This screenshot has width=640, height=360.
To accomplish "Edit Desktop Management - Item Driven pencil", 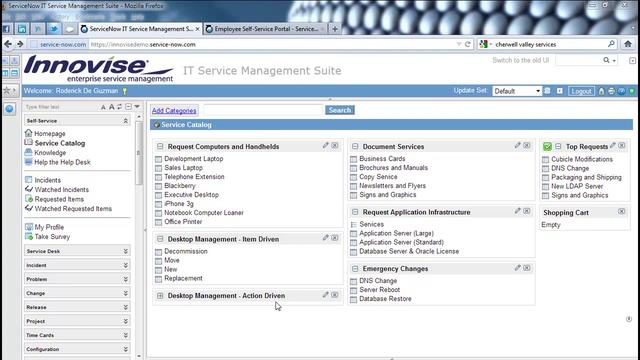I will [x=325, y=238].
